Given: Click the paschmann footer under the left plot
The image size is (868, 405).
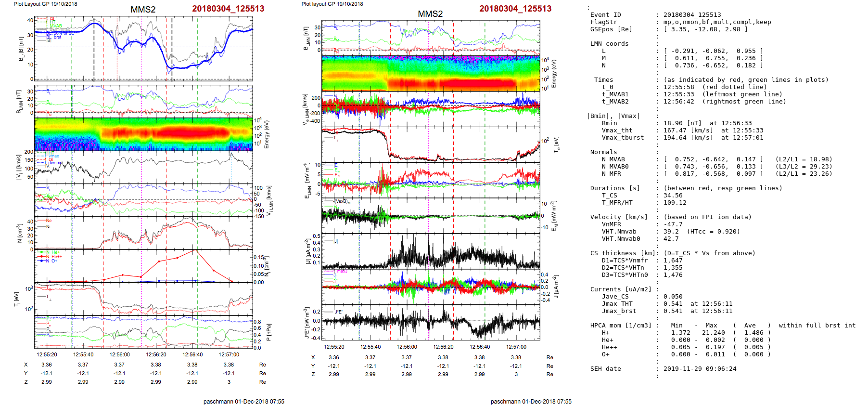Looking at the screenshot, I should tap(243, 401).
